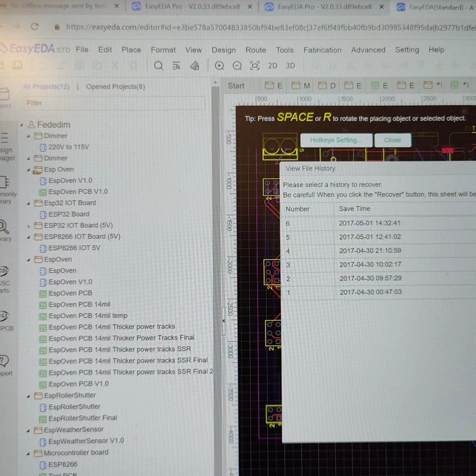Close the rotate tip banner
The width and height of the screenshot is (476, 476).
point(392,140)
